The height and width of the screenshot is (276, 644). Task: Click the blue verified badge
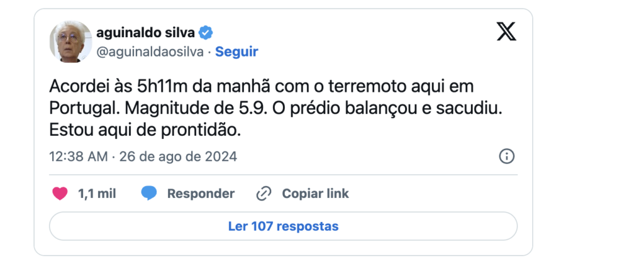[206, 33]
